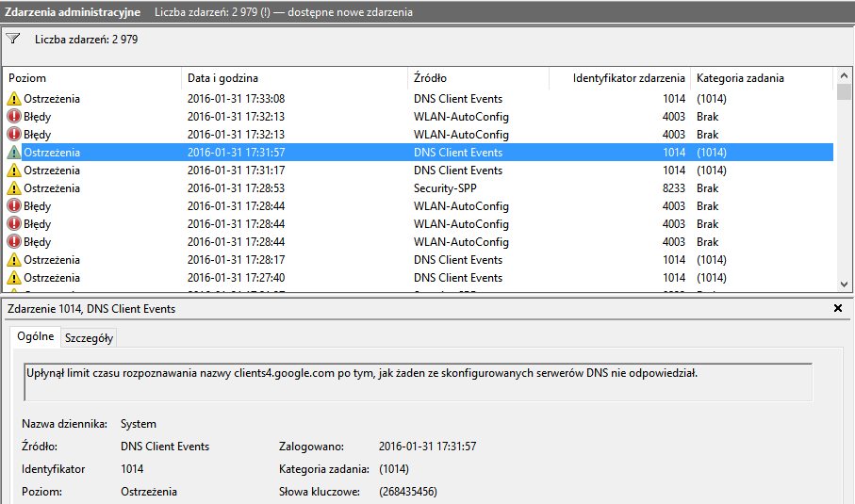Click warning icon of 17:33:08 event
The width and height of the screenshot is (855, 504).
14,99
